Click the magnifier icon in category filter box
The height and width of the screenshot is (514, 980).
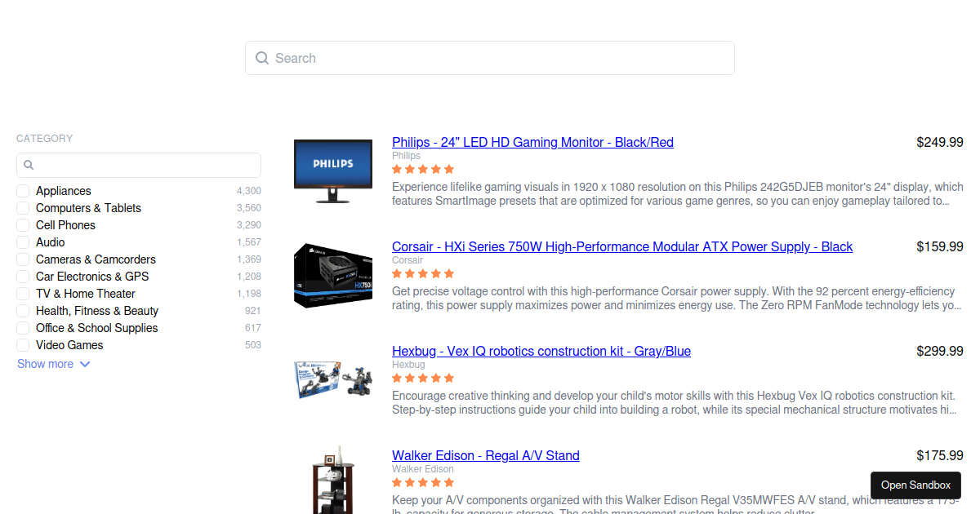pos(29,165)
